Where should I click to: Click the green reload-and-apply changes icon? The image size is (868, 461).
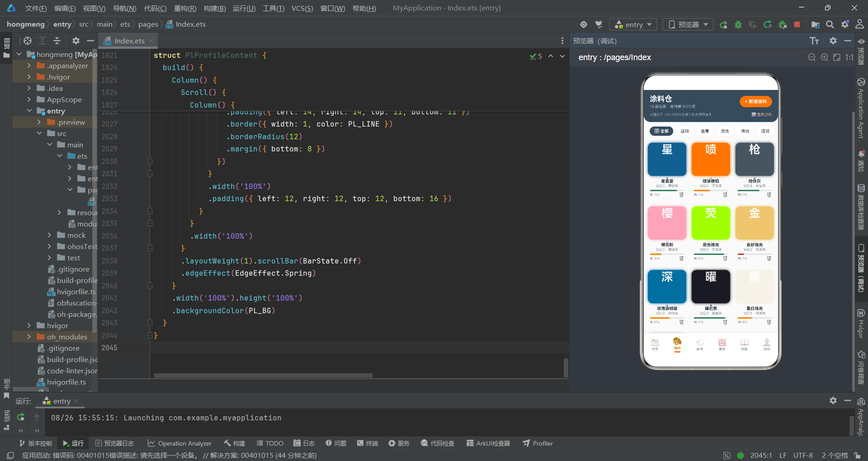click(768, 24)
